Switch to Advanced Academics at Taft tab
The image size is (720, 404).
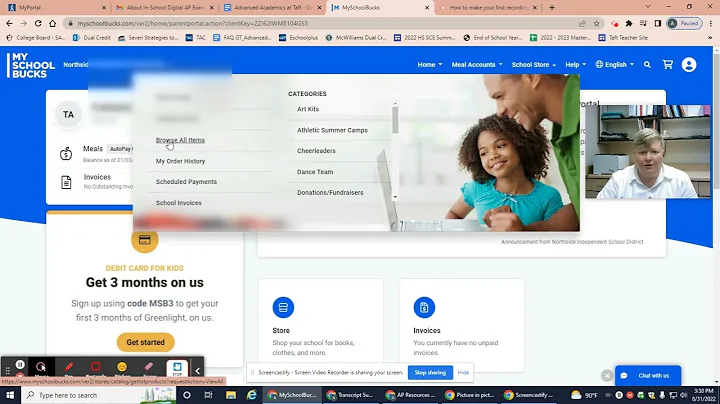(x=273, y=7)
